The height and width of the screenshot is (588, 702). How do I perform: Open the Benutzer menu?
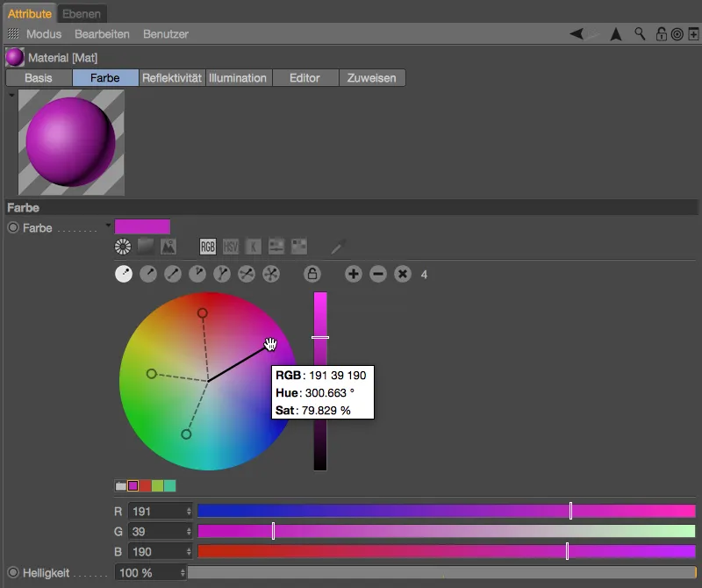point(166,34)
